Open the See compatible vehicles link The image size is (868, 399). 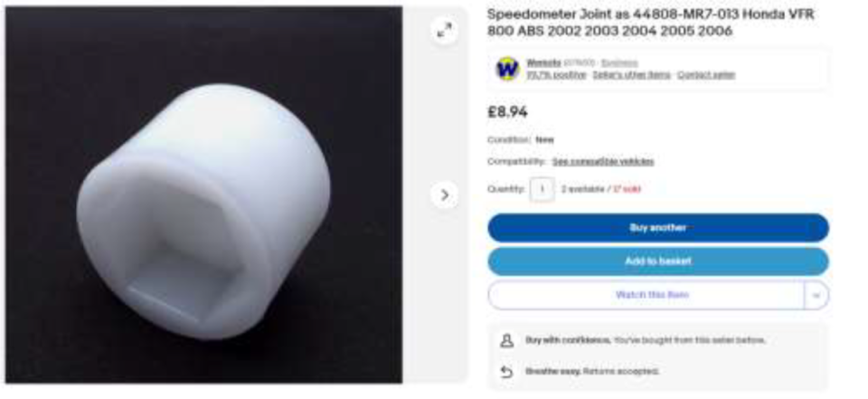[x=603, y=162]
